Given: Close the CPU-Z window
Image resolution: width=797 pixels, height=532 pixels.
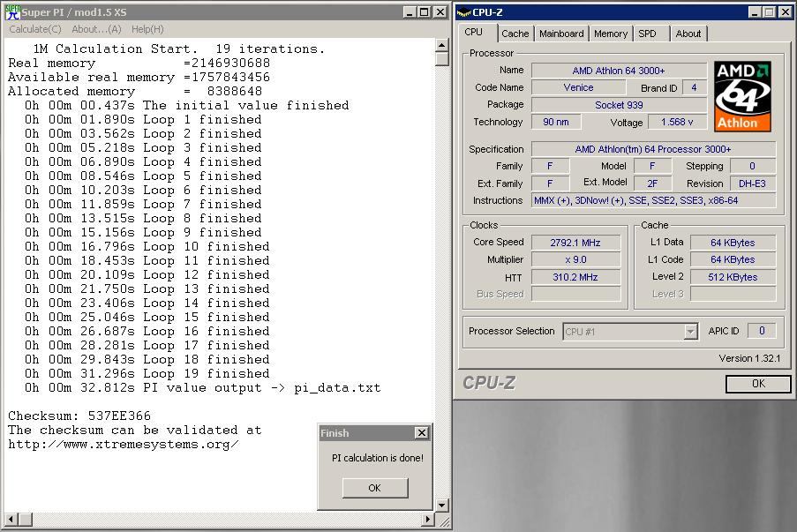Looking at the screenshot, I should click(x=786, y=12).
